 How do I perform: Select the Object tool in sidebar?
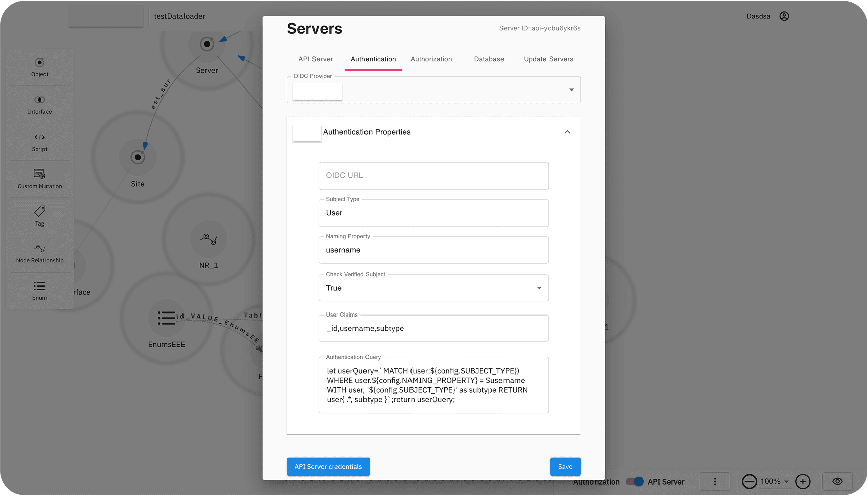pos(39,67)
